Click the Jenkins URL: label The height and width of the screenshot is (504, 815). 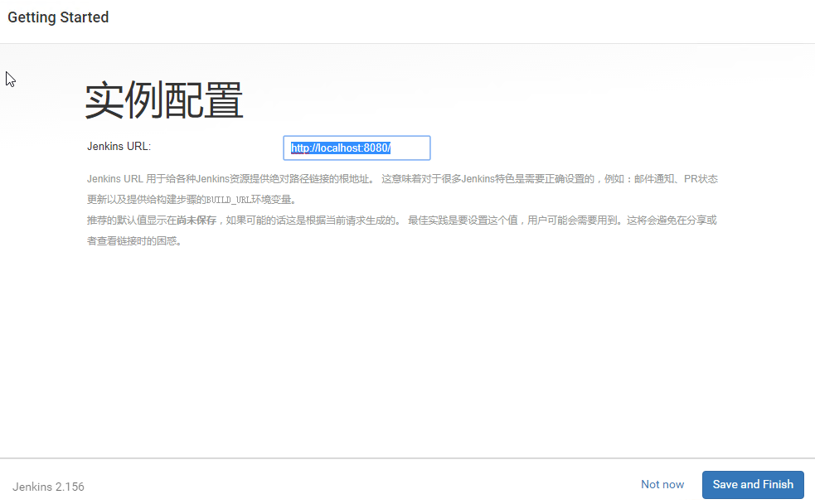click(119, 147)
